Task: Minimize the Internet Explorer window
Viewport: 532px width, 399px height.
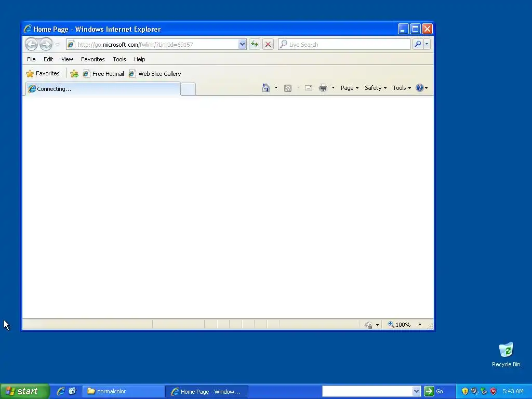Action: pos(403,29)
